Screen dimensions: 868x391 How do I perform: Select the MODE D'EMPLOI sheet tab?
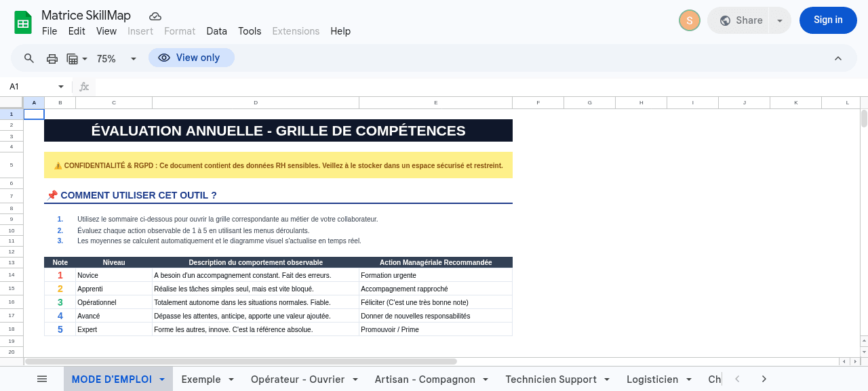[x=112, y=379]
